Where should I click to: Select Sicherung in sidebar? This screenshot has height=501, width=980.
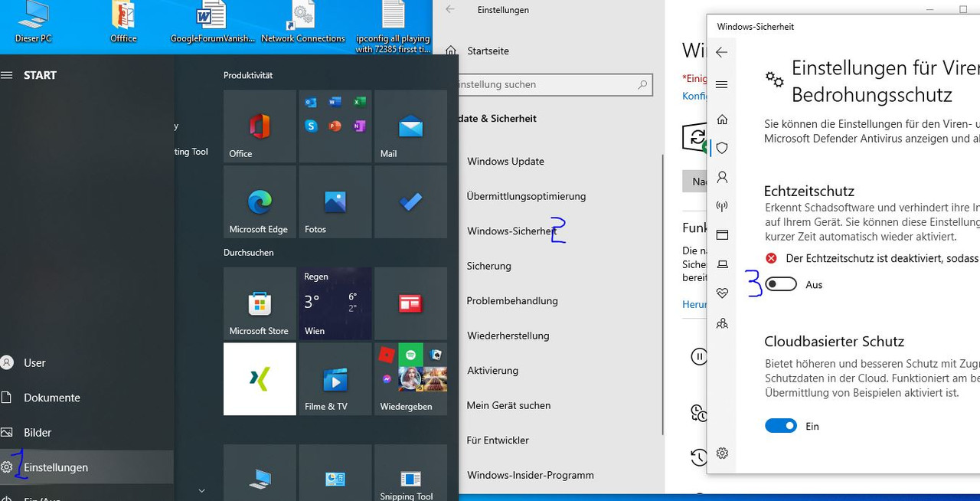pyautogui.click(x=488, y=266)
